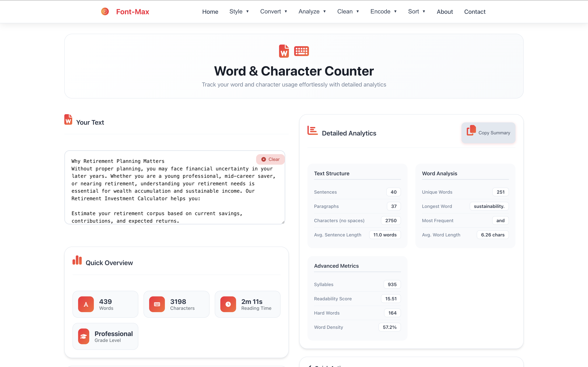Go to the Home menu item
Viewport: 588px width, 367px height.
point(210,12)
